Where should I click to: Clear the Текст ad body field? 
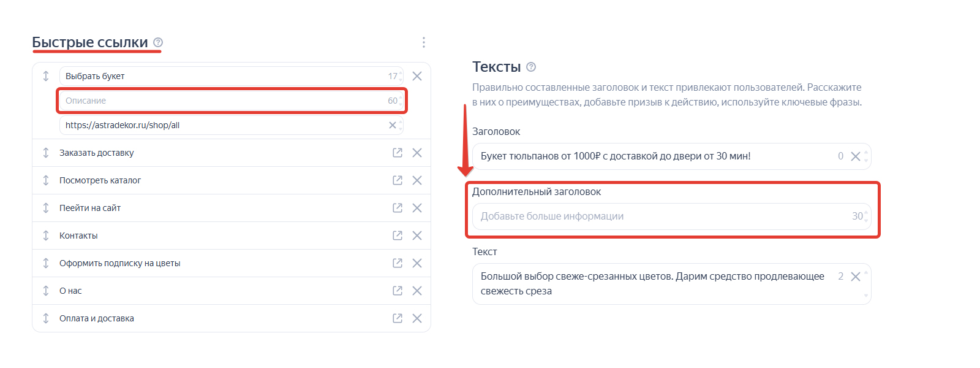tap(856, 277)
